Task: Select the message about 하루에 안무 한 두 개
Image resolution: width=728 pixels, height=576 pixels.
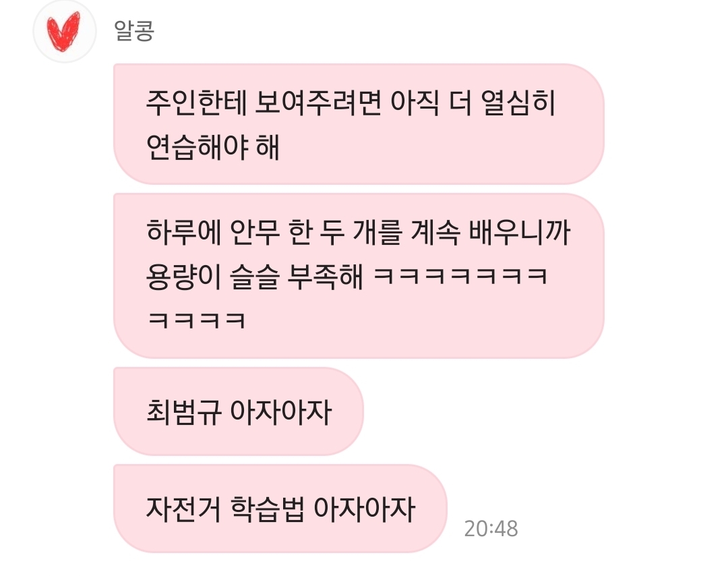Action: [359, 275]
